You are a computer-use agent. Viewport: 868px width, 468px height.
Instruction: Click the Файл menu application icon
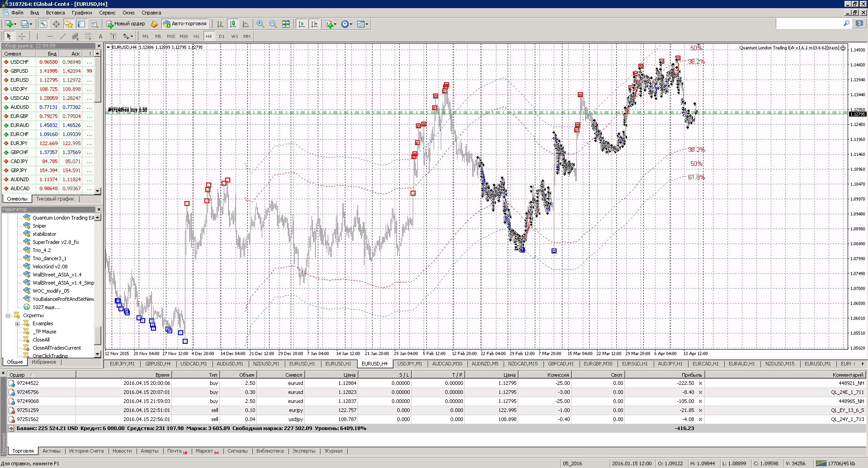pos(5,13)
